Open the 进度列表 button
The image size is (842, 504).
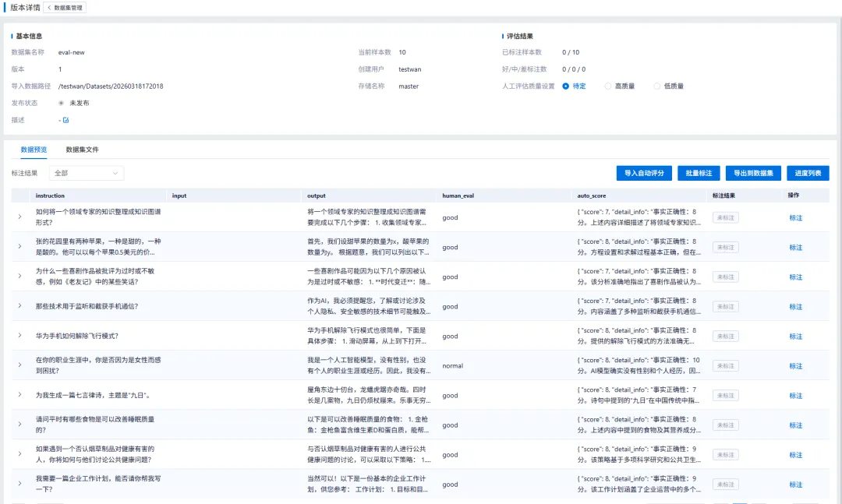pyautogui.click(x=808, y=173)
